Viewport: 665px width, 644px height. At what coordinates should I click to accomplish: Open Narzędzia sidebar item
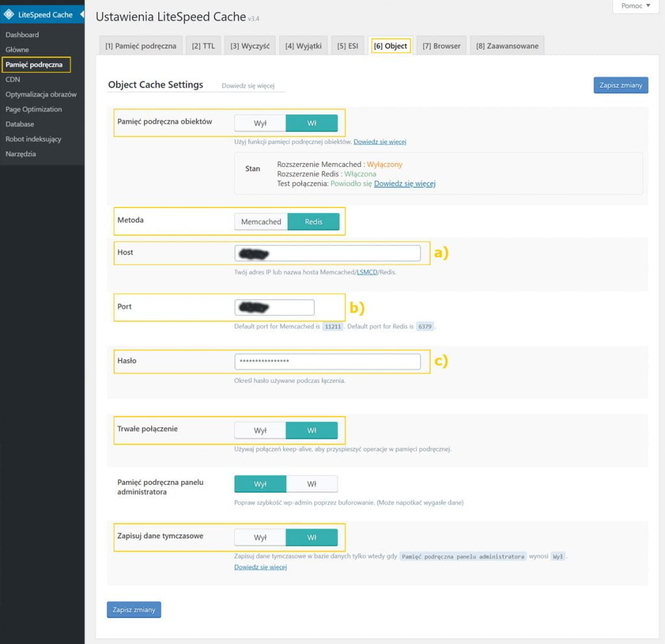coord(20,153)
